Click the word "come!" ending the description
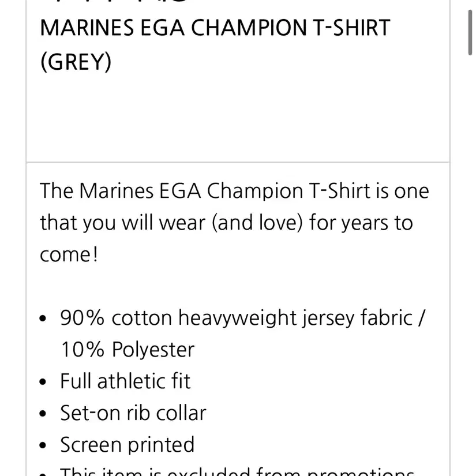This screenshot has height=476, width=476. pos(69,254)
